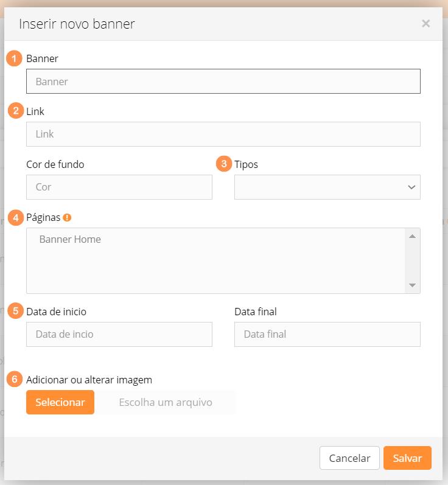The image size is (448, 485).
Task: Close the Inserir novo banner dialog
Action: click(425, 24)
